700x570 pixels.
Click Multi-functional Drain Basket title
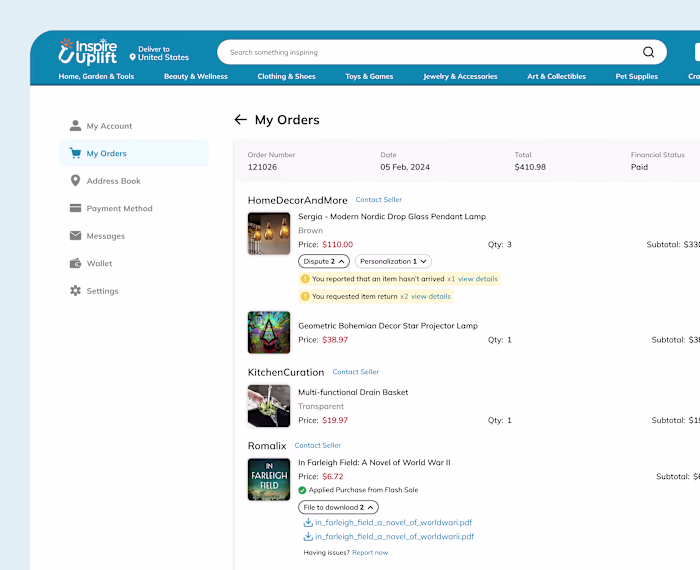click(353, 392)
